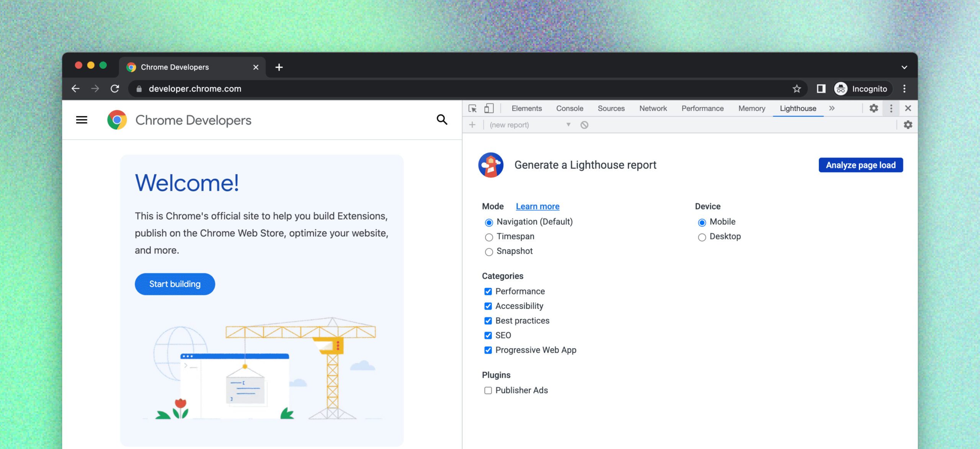Screen dimensions: 980x449
Task: Uncheck the Performance category checkbox
Action: point(488,291)
